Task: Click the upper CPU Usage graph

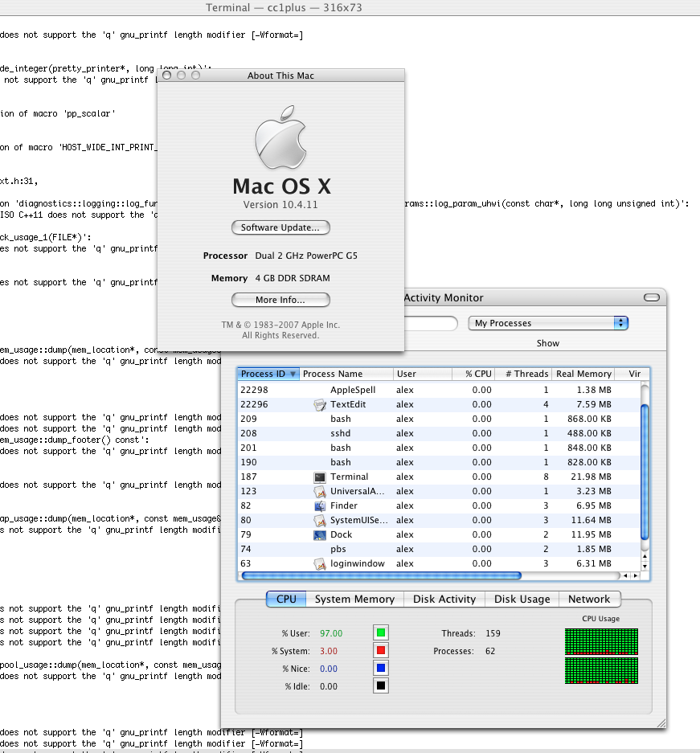Action: coord(601,641)
